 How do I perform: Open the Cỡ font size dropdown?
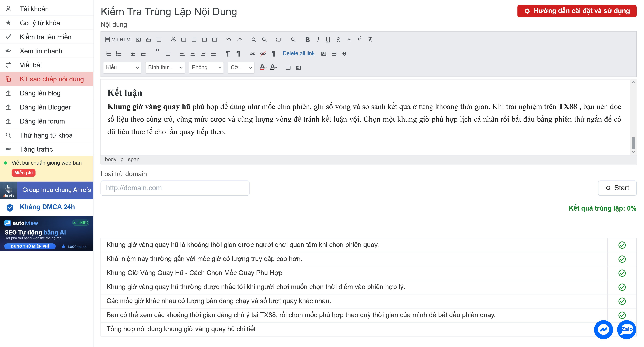pos(241,67)
